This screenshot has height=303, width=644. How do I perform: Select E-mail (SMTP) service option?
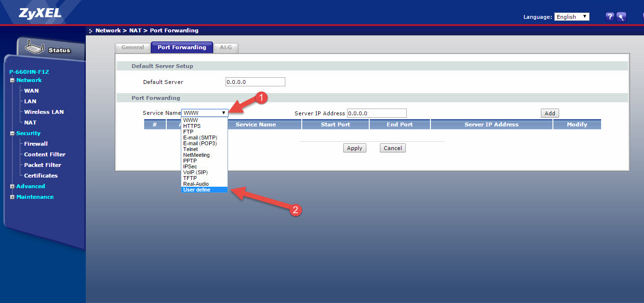coord(204,138)
